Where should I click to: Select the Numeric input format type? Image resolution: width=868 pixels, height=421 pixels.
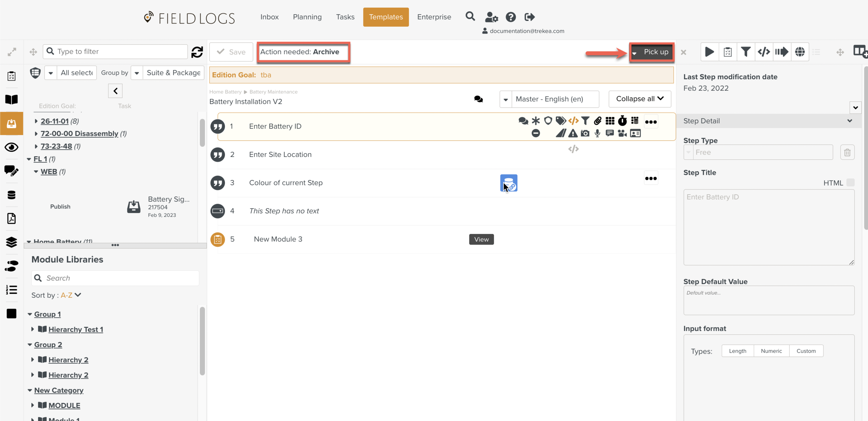coord(771,351)
